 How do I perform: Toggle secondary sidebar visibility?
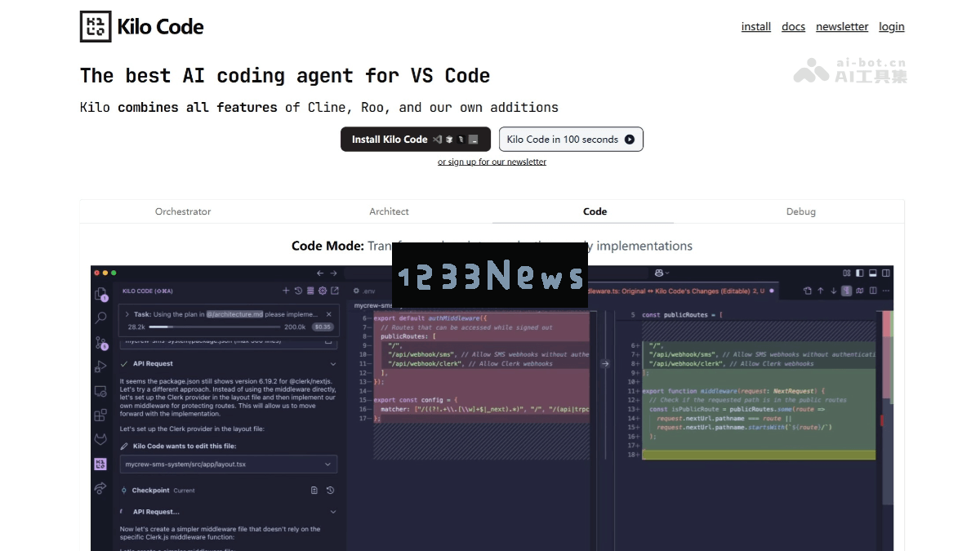click(x=886, y=273)
